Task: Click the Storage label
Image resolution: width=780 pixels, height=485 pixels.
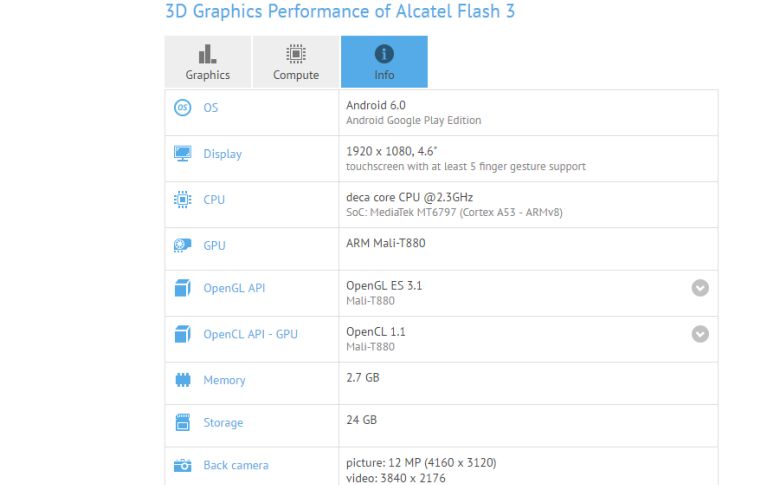Action: (x=223, y=423)
